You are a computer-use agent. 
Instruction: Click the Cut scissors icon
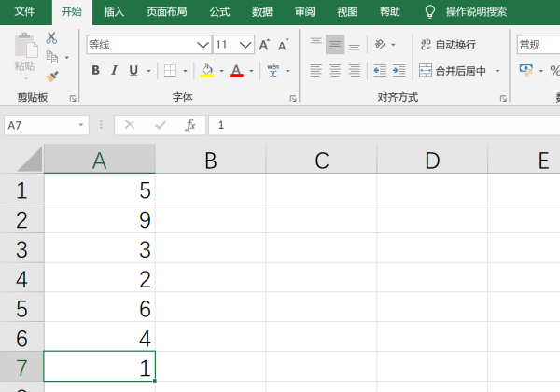(51, 38)
